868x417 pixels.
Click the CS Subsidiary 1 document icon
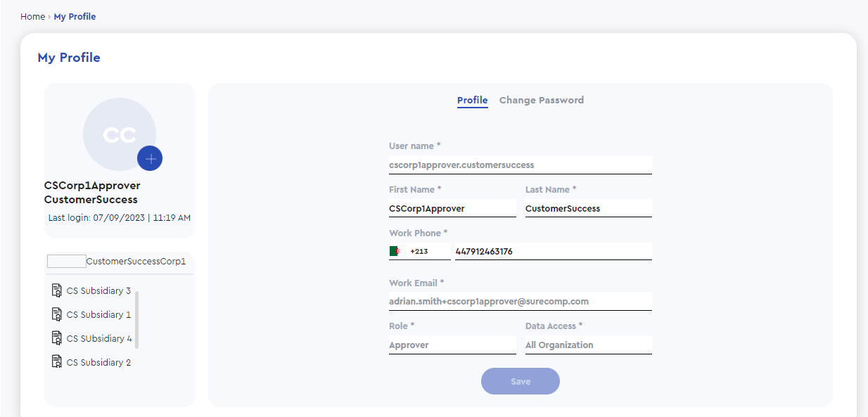(x=57, y=314)
